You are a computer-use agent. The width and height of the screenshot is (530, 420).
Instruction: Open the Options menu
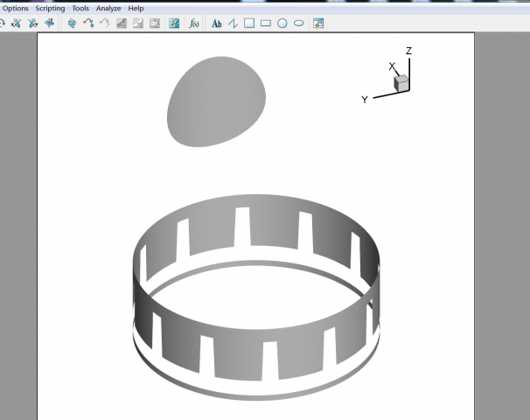[x=16, y=8]
